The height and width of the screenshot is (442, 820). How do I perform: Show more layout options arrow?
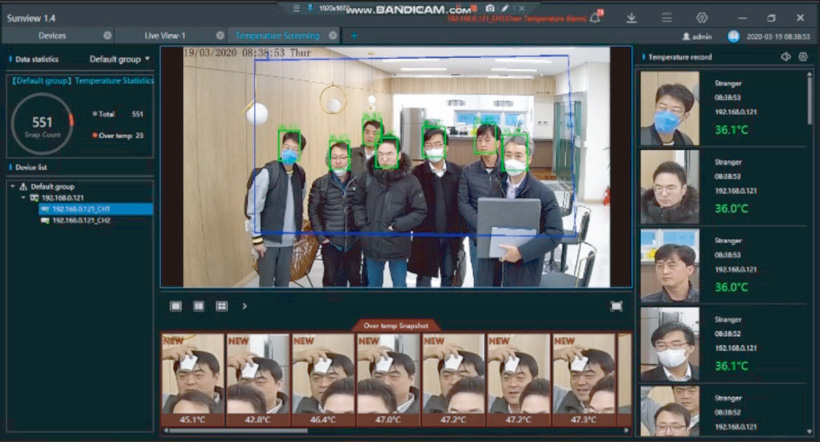point(244,306)
